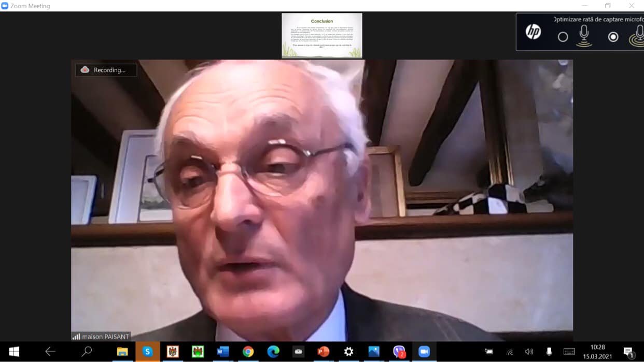Image resolution: width=644 pixels, height=362 pixels.
Task: Open Zoom from the taskbar
Action: pyautogui.click(x=424, y=352)
